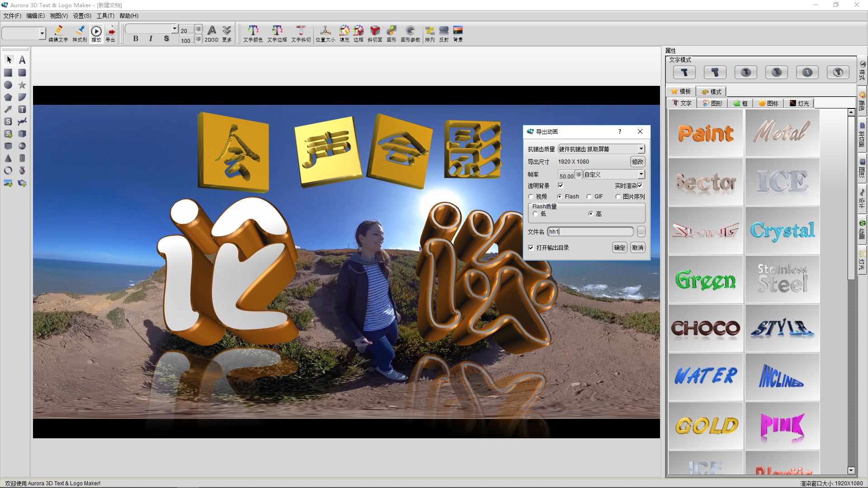Click 确定 confirm button in export dialog
This screenshot has width=868, height=488.
[619, 248]
